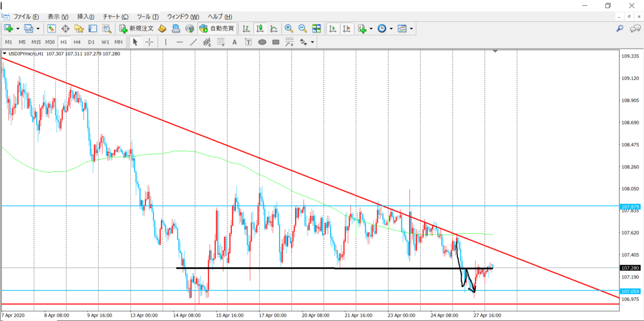This screenshot has width=644, height=321.
Task: Switch to the M15 timeframe
Action: point(36,42)
